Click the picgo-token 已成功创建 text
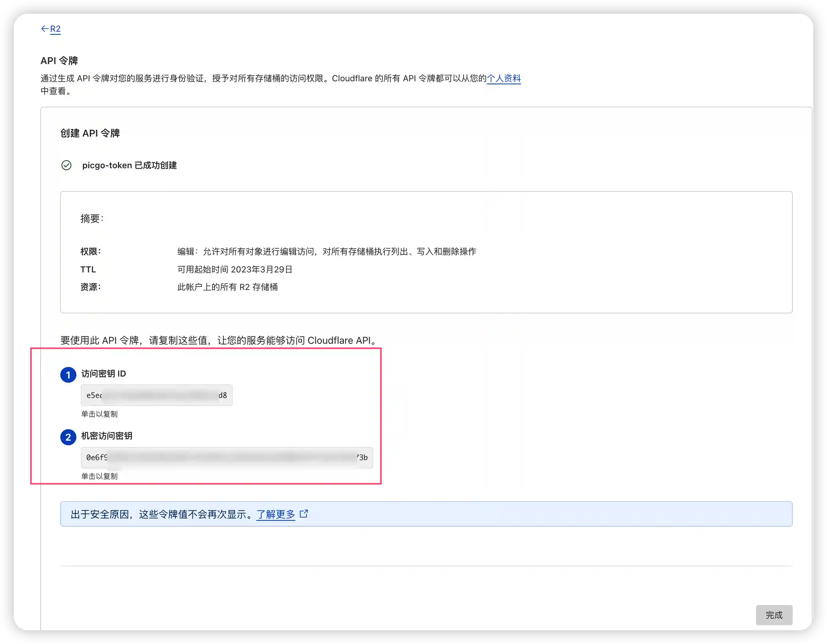 [130, 165]
